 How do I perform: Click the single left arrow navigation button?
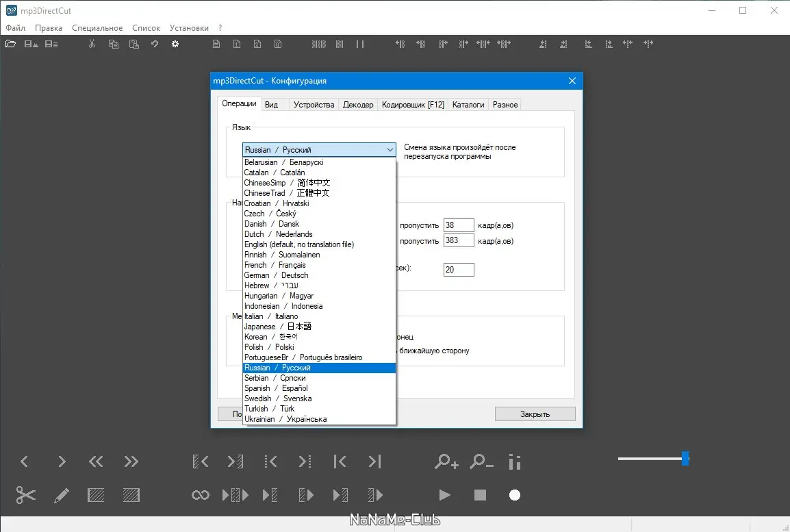point(24,461)
